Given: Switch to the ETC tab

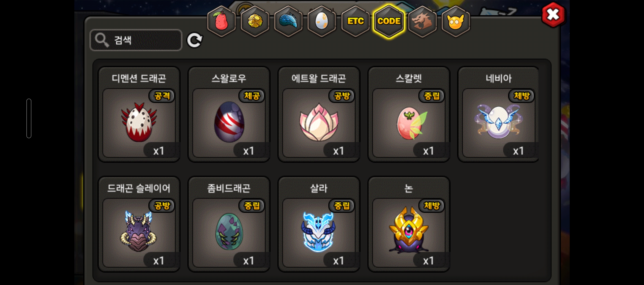Looking at the screenshot, I should (355, 21).
